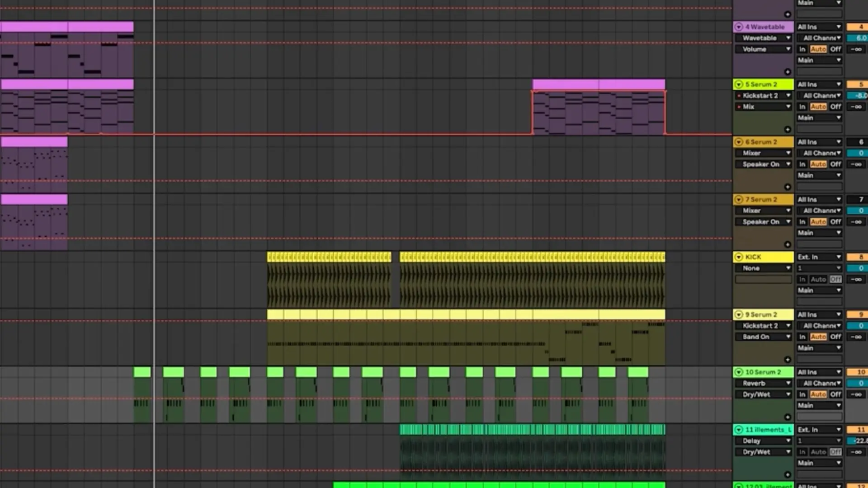This screenshot has width=868, height=488.
Task: Set 10 Serum 2 monitoring to Off
Action: coord(835,394)
